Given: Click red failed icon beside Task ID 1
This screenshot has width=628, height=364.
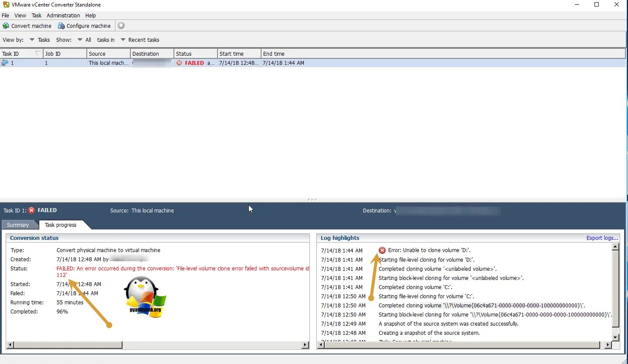Looking at the screenshot, I should [x=31, y=210].
